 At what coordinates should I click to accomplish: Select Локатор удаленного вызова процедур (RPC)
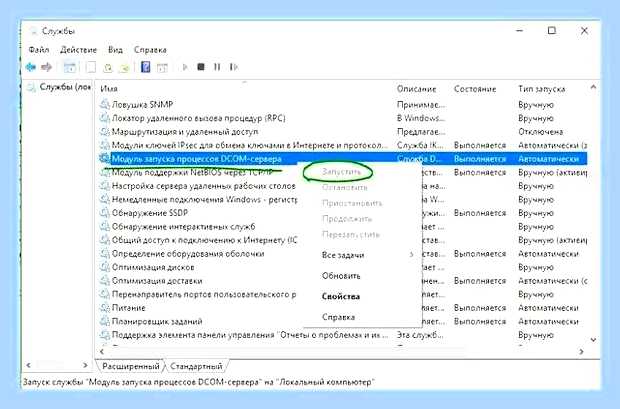343,118
